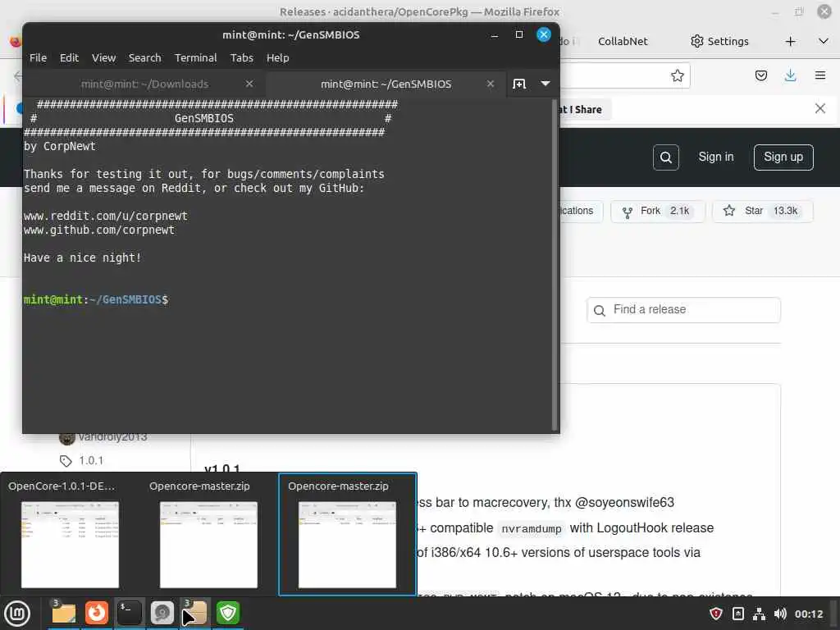Switch to the terminal taskbar icon
Screen dimensions: 840x630
point(130,614)
